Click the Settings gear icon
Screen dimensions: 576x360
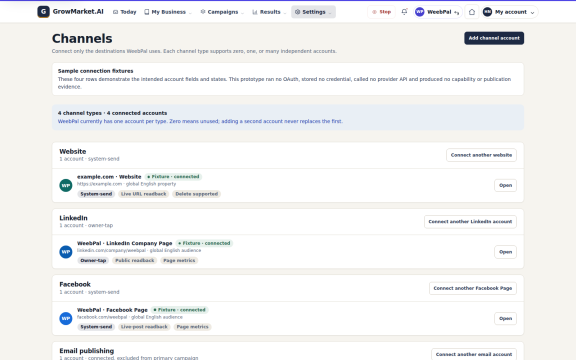(x=298, y=12)
